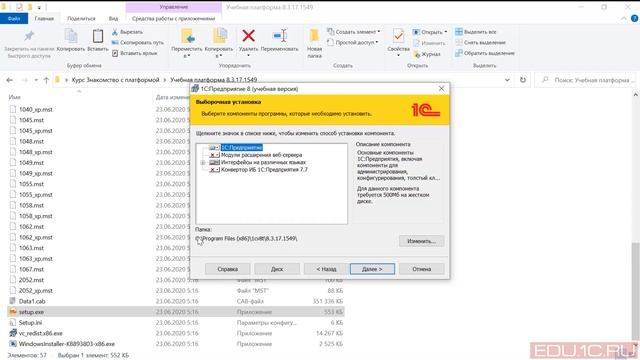Screen dimensions: 640x360
Task: Select the file 2052.mst
Action: click(31, 280)
